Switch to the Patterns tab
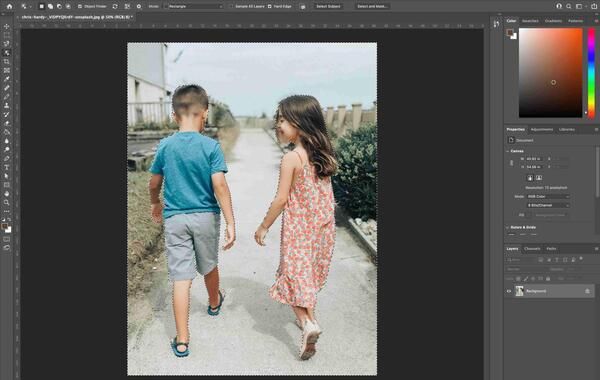The image size is (600, 380). tap(576, 21)
